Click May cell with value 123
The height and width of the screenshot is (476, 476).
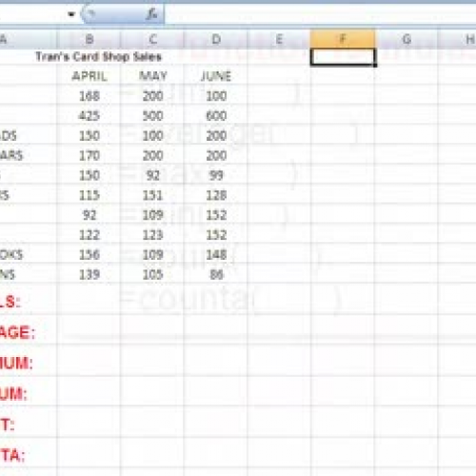(x=152, y=235)
